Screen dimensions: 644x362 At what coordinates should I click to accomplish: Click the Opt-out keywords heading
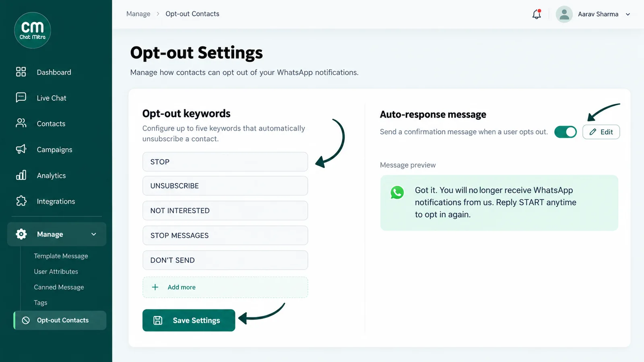(186, 113)
